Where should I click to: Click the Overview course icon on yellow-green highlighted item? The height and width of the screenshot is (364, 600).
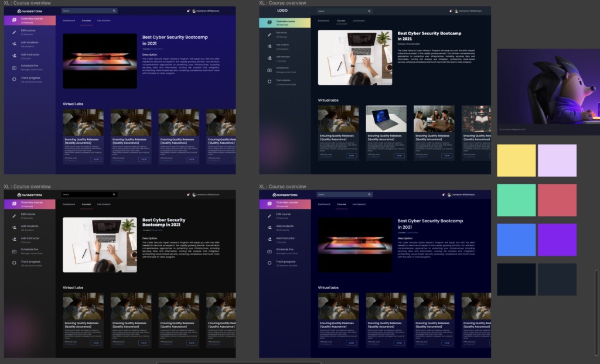[270, 23]
